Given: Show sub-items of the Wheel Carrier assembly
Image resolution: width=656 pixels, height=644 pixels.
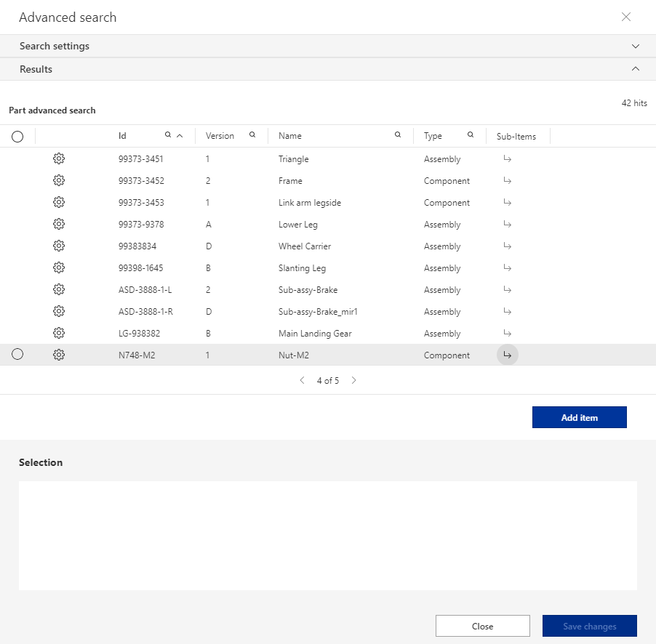Looking at the screenshot, I should tap(507, 246).
